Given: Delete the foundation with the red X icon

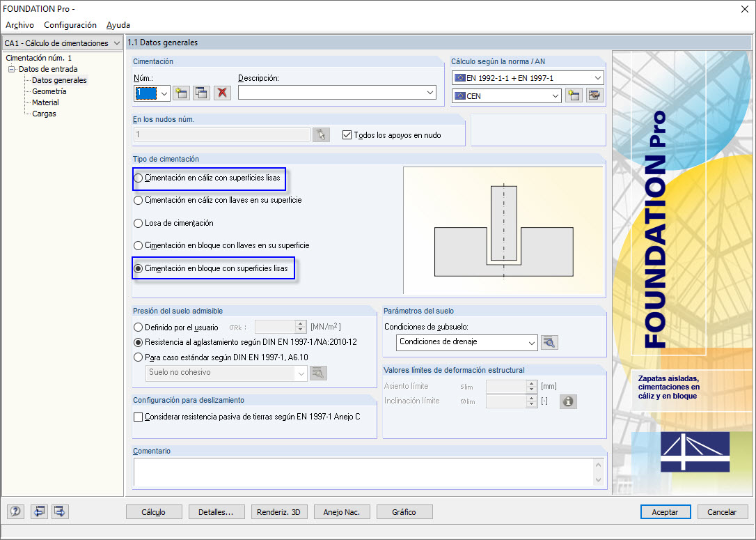Looking at the screenshot, I should pyautogui.click(x=222, y=93).
